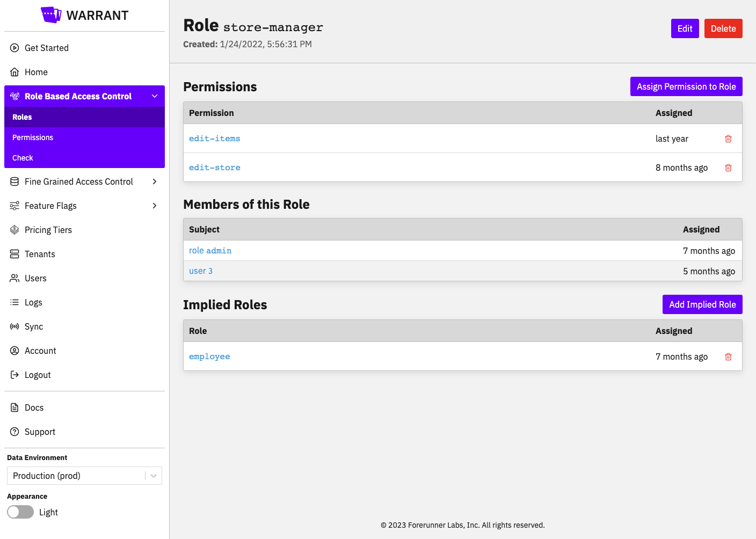756x539 pixels.
Task: Click the trash icon for edit-items permission
Action: point(728,139)
